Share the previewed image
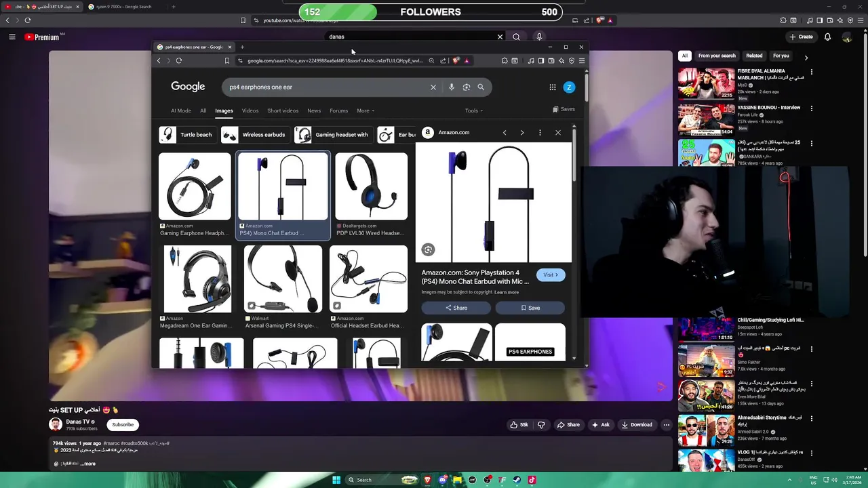 [x=456, y=308]
